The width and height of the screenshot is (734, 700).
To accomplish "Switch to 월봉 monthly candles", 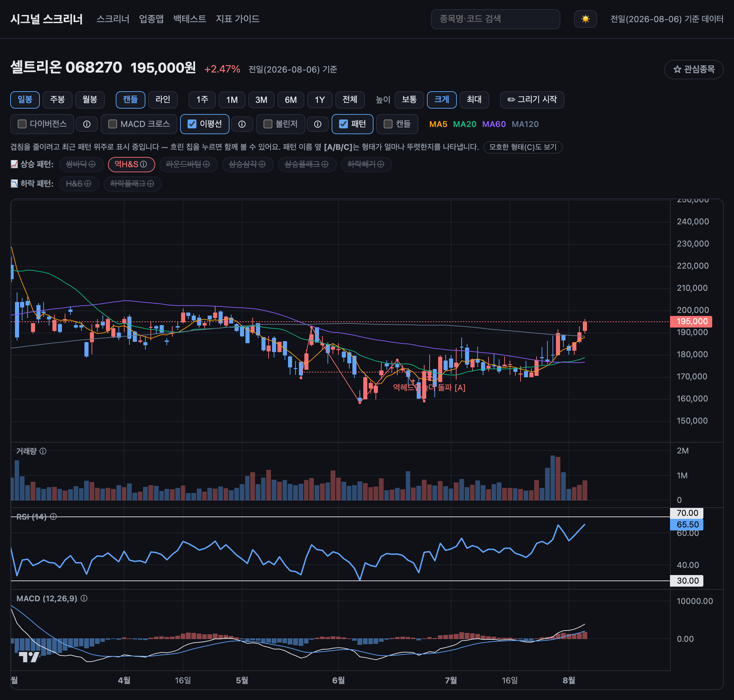I will tap(90, 100).
